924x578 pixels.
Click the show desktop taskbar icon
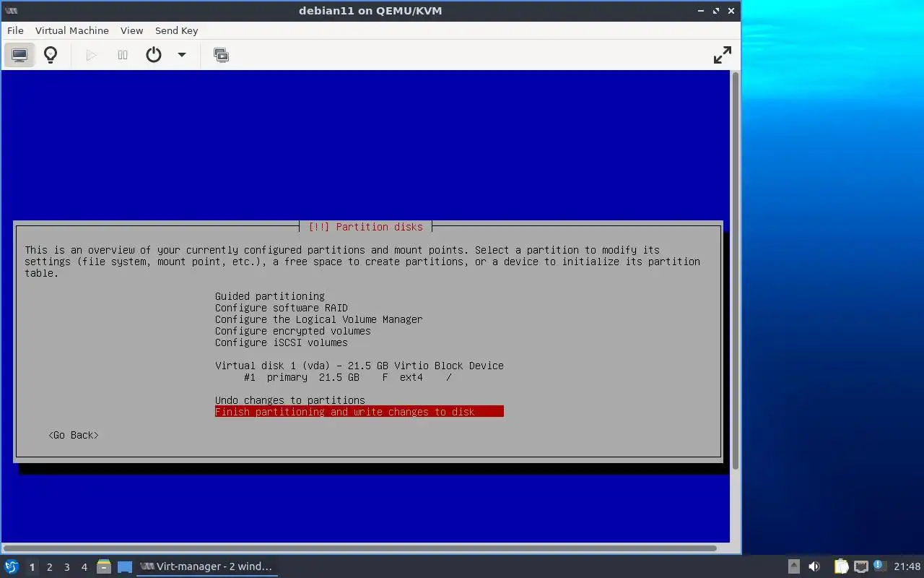pos(125,566)
